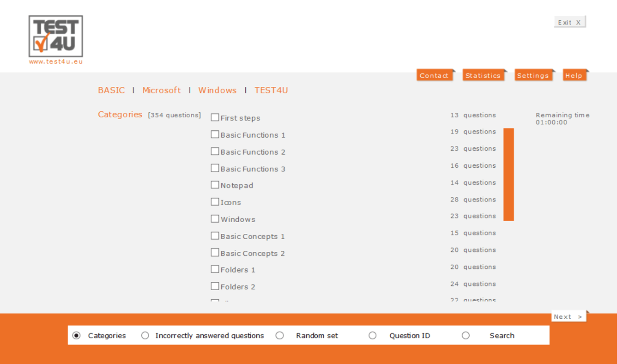Check the Icons category

pos(215,202)
